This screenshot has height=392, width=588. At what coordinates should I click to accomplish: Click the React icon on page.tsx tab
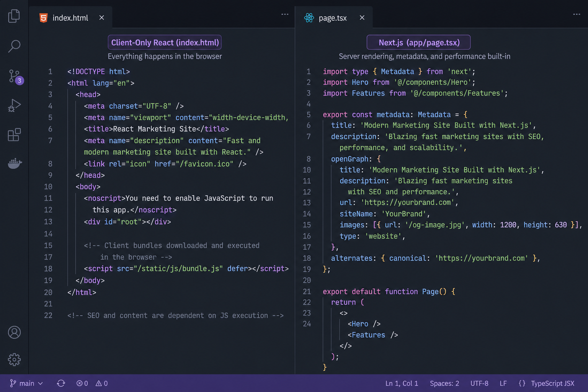tap(309, 18)
